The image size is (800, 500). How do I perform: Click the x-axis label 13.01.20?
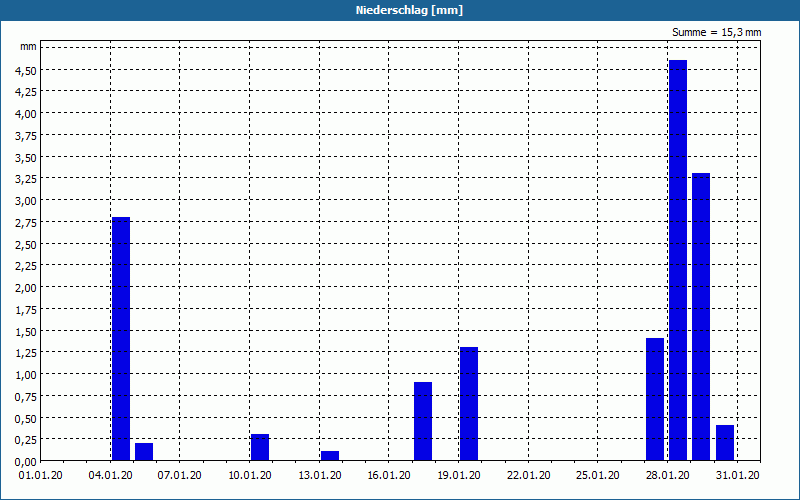point(320,475)
